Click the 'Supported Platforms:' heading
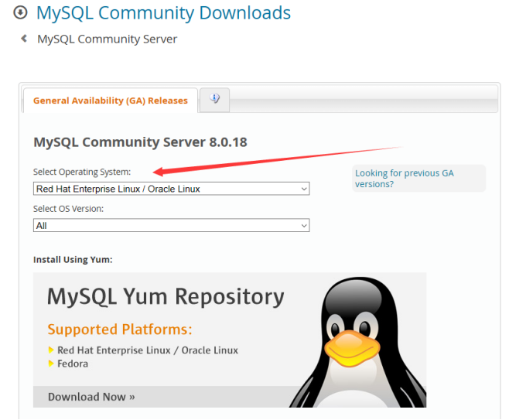 click(x=120, y=330)
